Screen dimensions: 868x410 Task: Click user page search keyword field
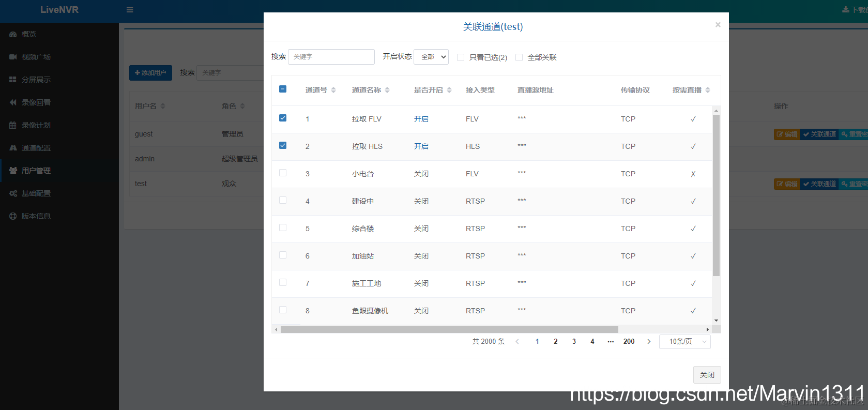pos(231,72)
